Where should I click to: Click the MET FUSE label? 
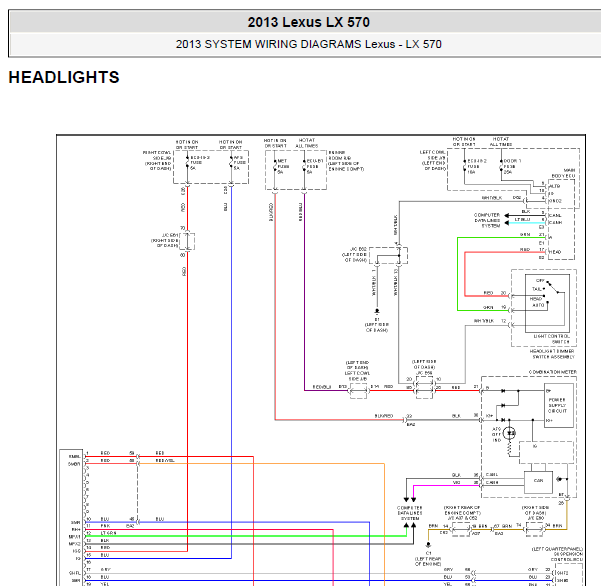click(283, 166)
